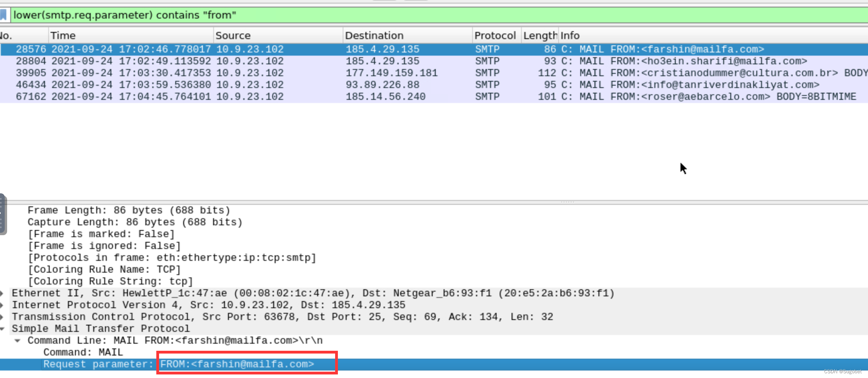
Task: Sort by the Protocol column header
Action: click(497, 36)
